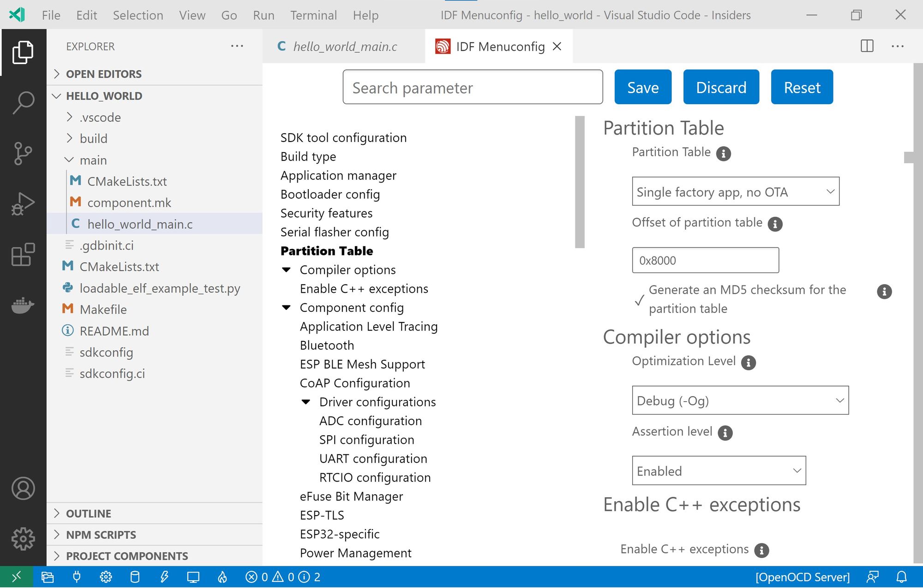Screen dimensions: 923x588
Task: Split the editor to the right
Action: [867, 46]
